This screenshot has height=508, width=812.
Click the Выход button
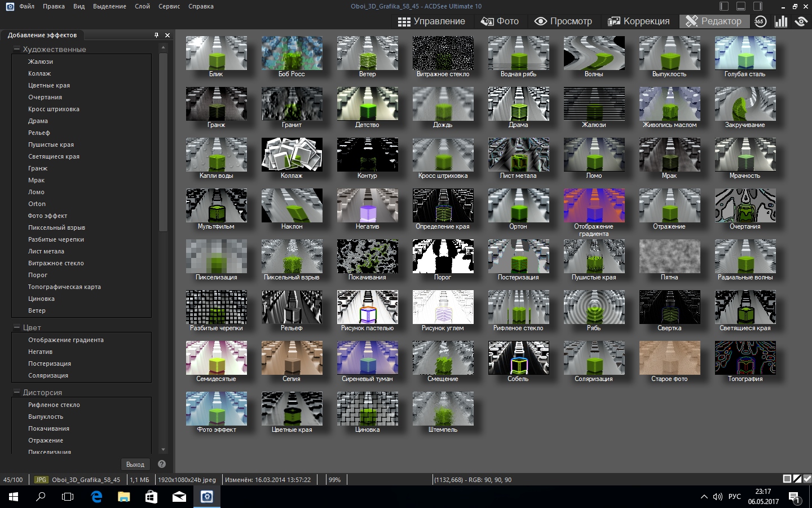pos(135,464)
